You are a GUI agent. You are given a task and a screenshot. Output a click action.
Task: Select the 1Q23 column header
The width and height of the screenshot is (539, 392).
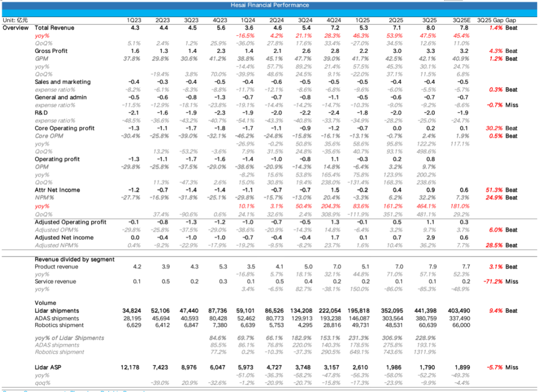coord(134,20)
